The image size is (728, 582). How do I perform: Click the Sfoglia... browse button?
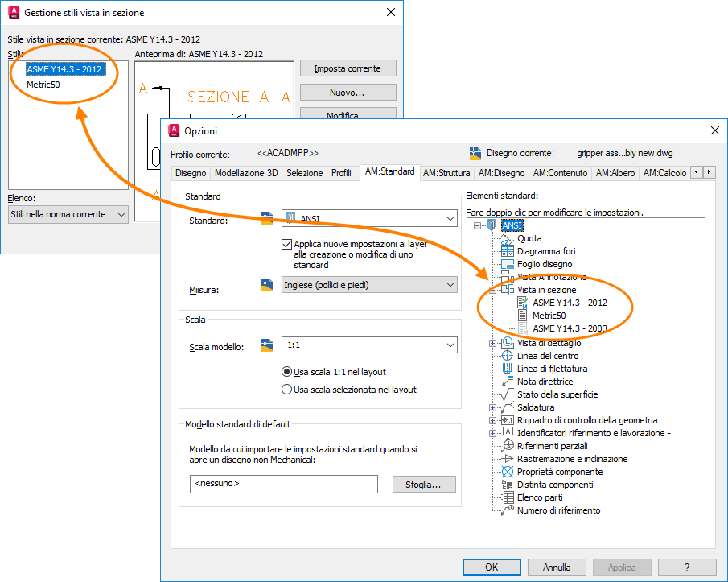(424, 485)
